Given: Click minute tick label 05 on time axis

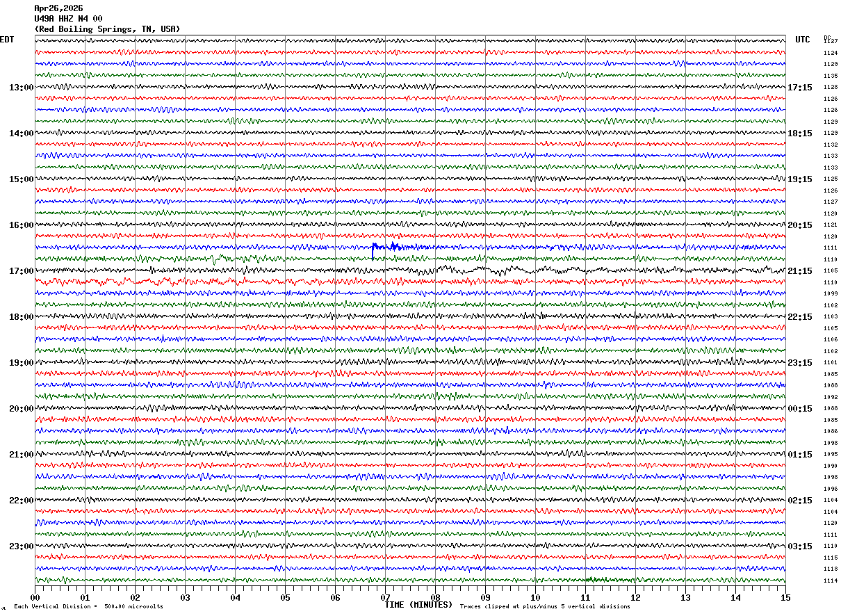Looking at the screenshot, I should coord(285,597).
